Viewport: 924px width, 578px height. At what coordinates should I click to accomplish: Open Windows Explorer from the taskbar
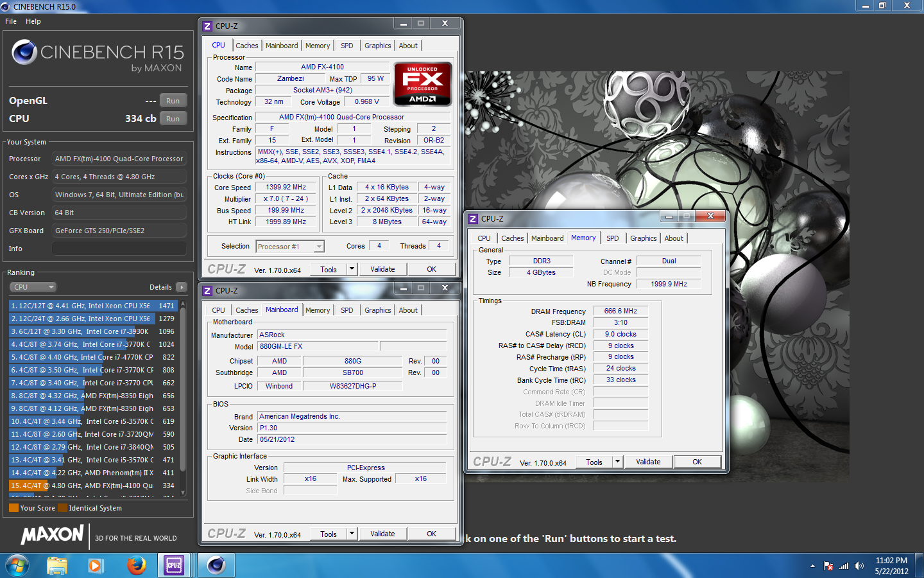(x=56, y=566)
